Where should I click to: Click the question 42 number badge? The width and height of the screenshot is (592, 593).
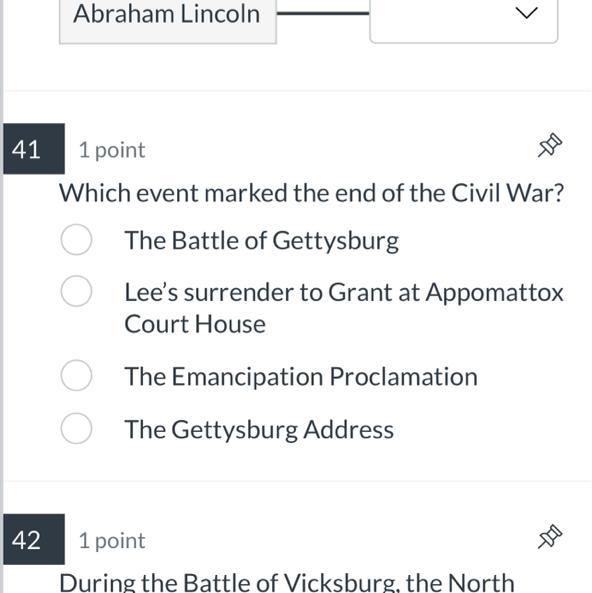pyautogui.click(x=34, y=539)
